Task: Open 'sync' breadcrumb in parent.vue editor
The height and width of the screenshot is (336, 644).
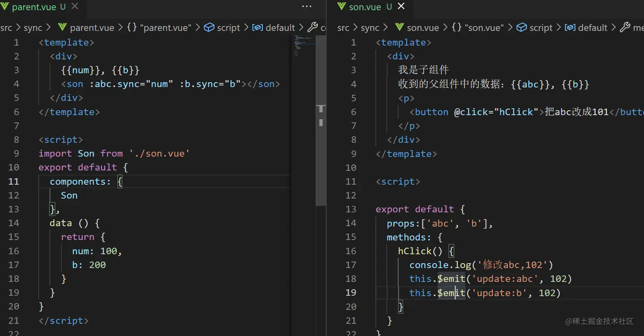Action: click(x=33, y=28)
